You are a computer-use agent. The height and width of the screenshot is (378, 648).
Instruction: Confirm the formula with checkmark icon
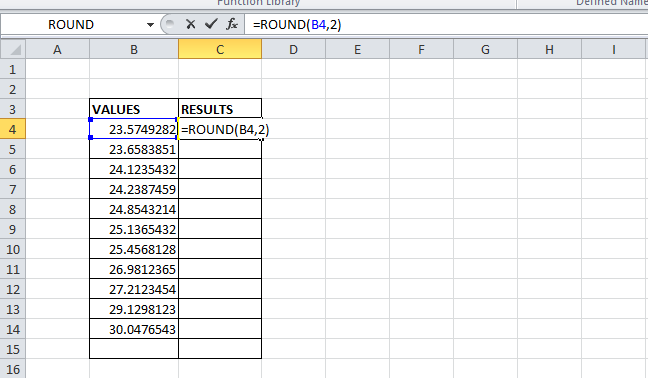211,24
